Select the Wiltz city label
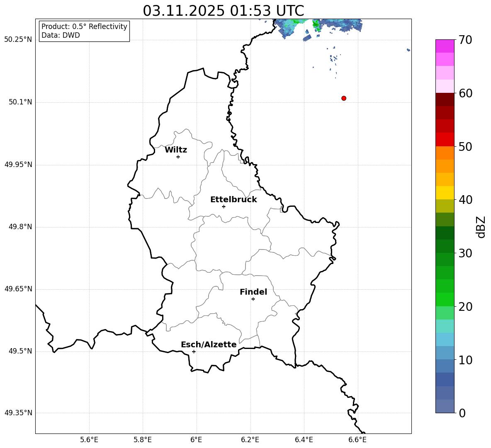 176,150
